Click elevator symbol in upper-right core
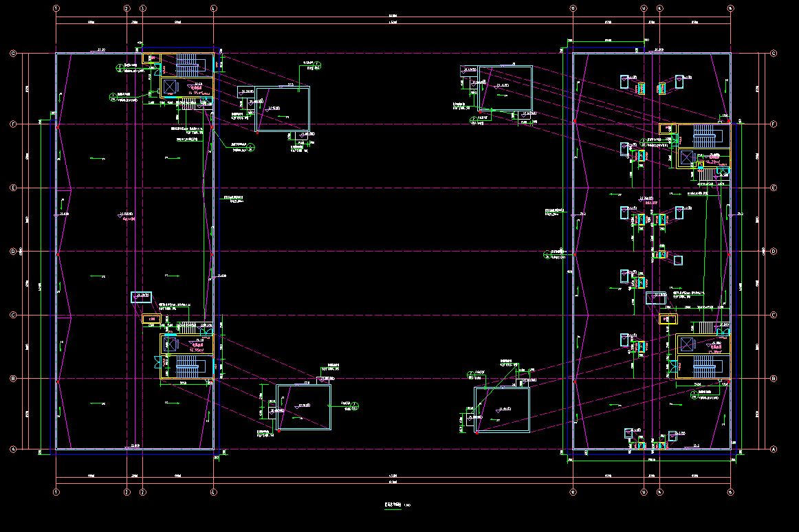 [686, 158]
